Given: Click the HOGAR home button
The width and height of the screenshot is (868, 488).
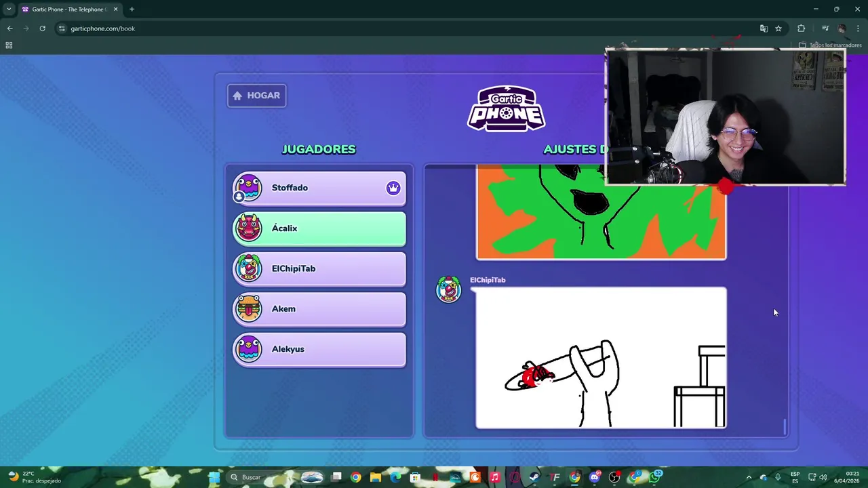Looking at the screenshot, I should [256, 96].
